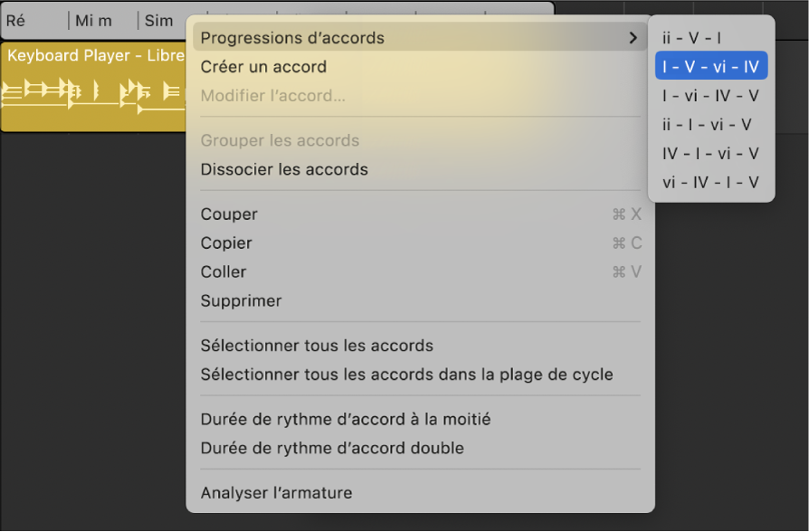The height and width of the screenshot is (532, 809).
Task: Choose Sélectionner tous les accords
Action: click(x=317, y=347)
